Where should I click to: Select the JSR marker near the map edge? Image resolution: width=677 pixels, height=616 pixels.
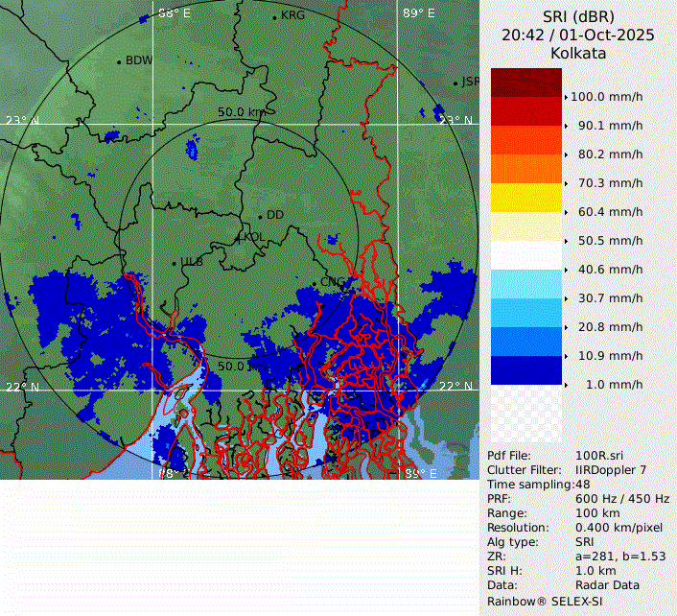[457, 83]
